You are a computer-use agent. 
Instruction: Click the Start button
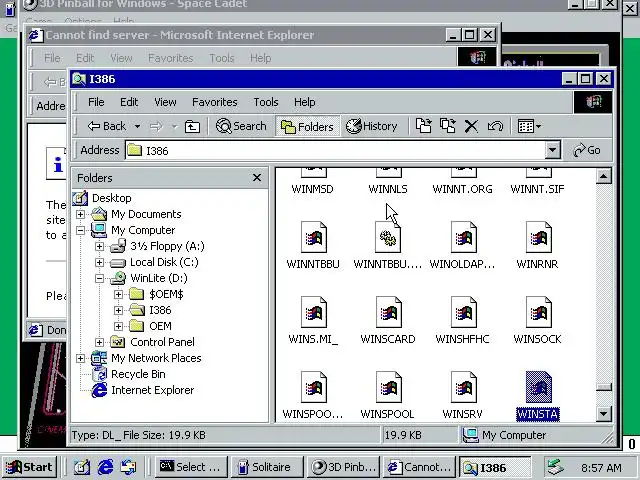pos(29,467)
